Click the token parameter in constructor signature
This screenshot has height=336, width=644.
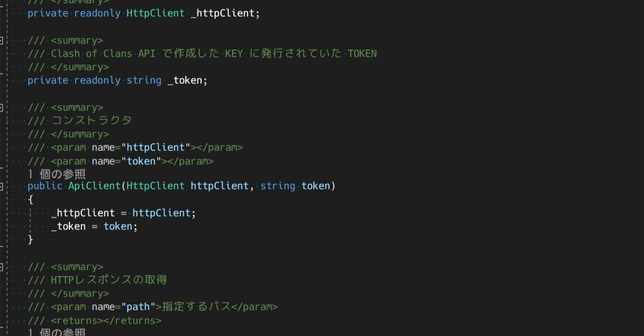[317, 186]
